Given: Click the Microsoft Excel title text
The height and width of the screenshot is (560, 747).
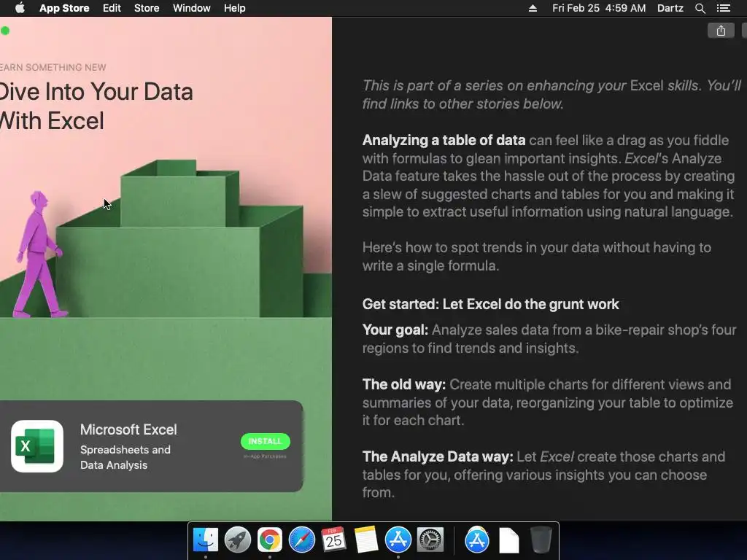Looking at the screenshot, I should (x=128, y=429).
